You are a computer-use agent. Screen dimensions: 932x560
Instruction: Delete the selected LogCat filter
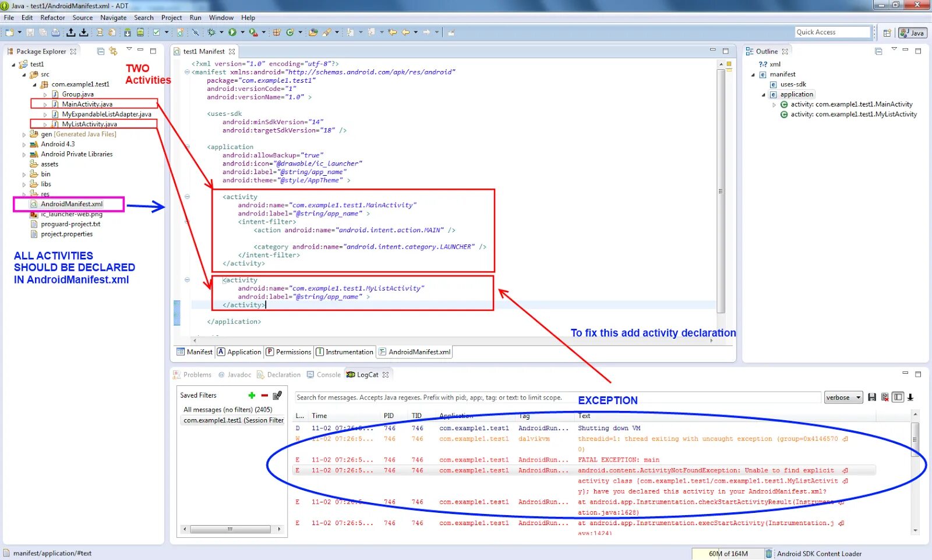pos(264,395)
